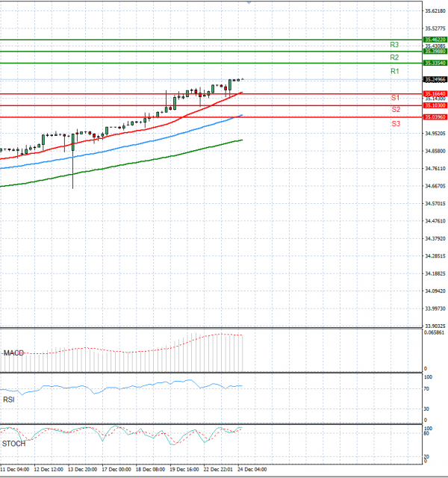Screen dimensions: 448x478
Task: Click the 34.18825 price scale value
Action: coord(435,273)
